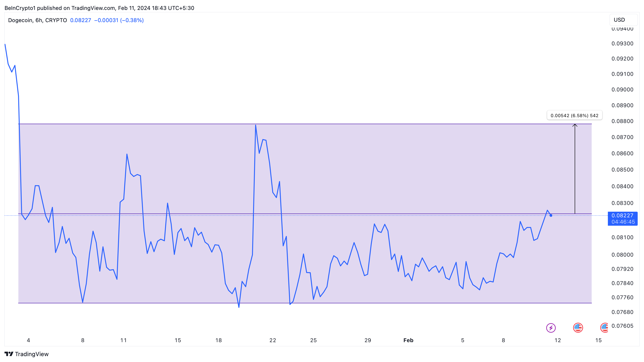Click the 0.00542 (6.58%) measurement label
The height and width of the screenshot is (362, 644).
[x=574, y=115]
